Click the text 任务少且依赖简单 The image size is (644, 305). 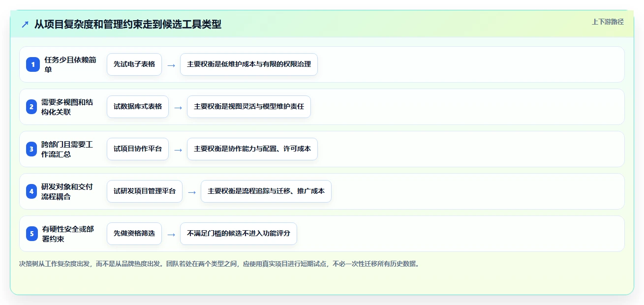70,64
